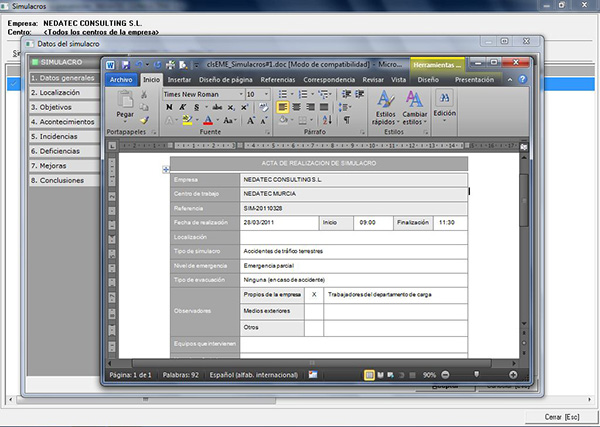The width and height of the screenshot is (600, 427).
Task: Open the Correspondencia ribbon tab
Action: [x=329, y=80]
